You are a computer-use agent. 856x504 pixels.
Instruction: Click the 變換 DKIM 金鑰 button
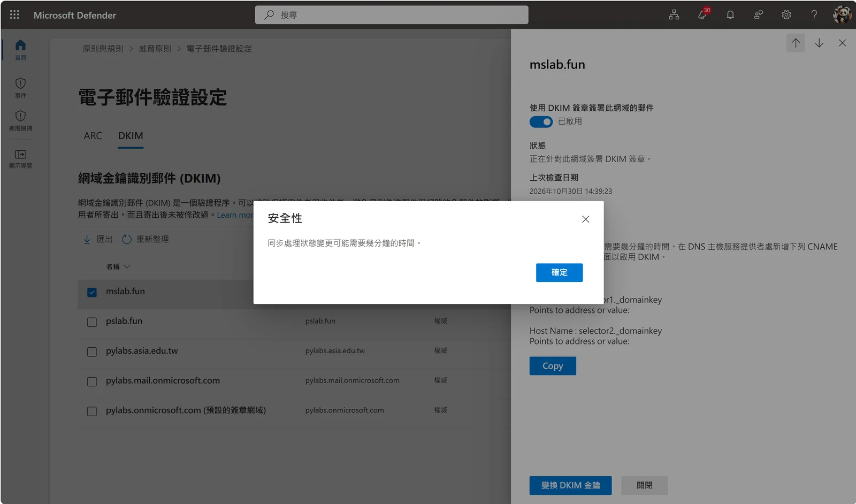pyautogui.click(x=570, y=485)
